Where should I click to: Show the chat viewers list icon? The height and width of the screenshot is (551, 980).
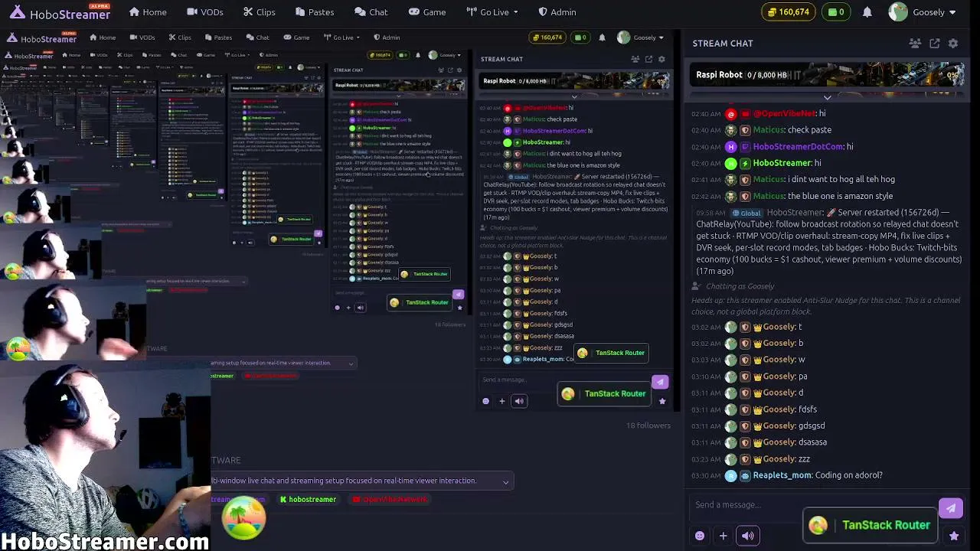pyautogui.click(x=916, y=44)
